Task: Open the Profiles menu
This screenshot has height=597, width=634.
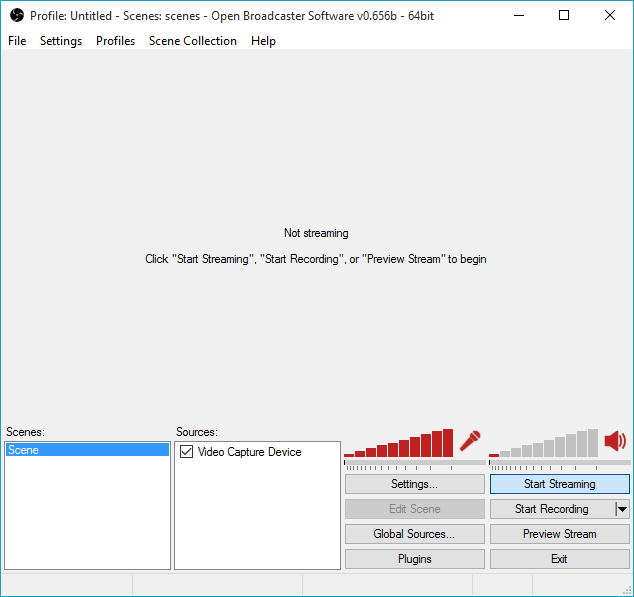Action: coord(115,41)
